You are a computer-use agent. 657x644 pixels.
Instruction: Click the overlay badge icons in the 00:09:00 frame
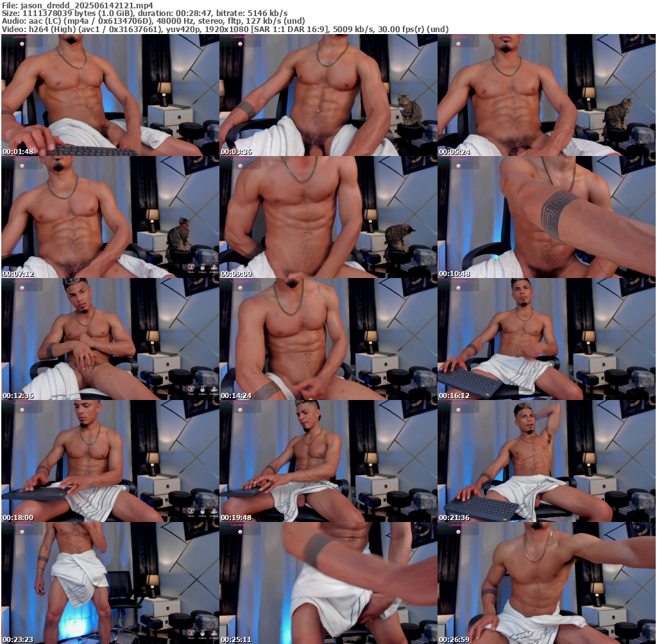pyautogui.click(x=419, y=266)
